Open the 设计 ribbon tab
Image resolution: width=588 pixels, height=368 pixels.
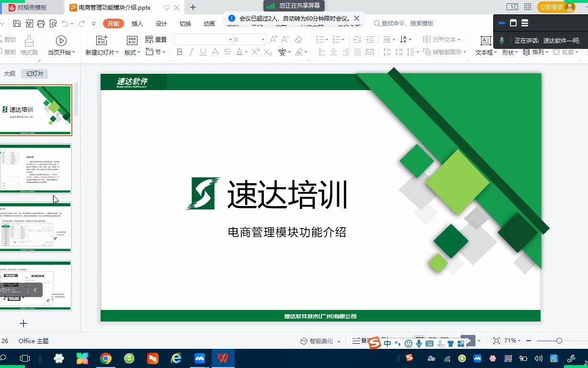pos(161,23)
